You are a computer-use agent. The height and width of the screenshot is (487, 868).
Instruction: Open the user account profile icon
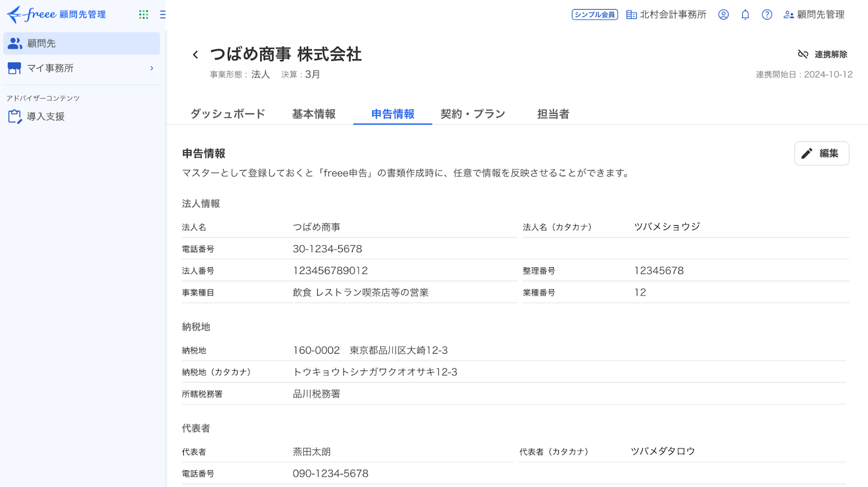723,15
